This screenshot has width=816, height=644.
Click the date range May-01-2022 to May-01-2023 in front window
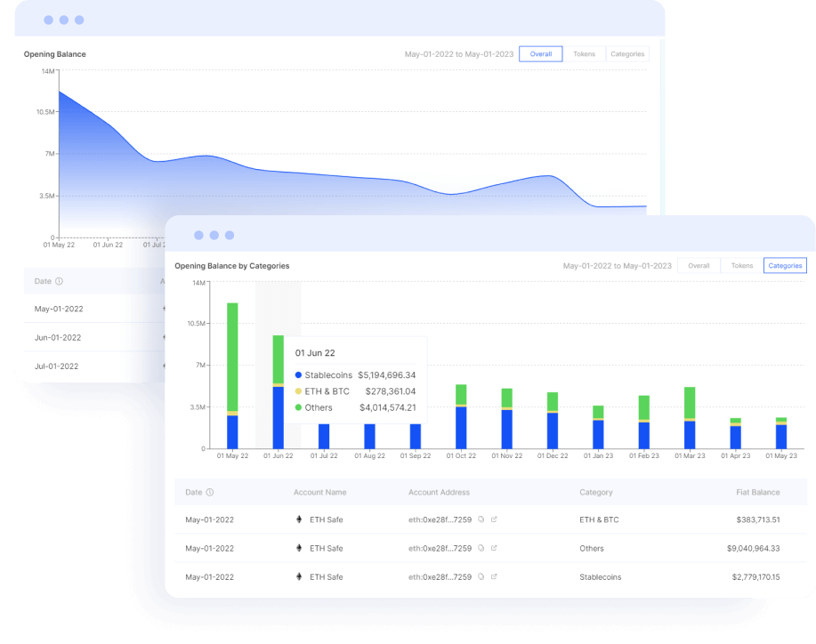click(x=617, y=266)
